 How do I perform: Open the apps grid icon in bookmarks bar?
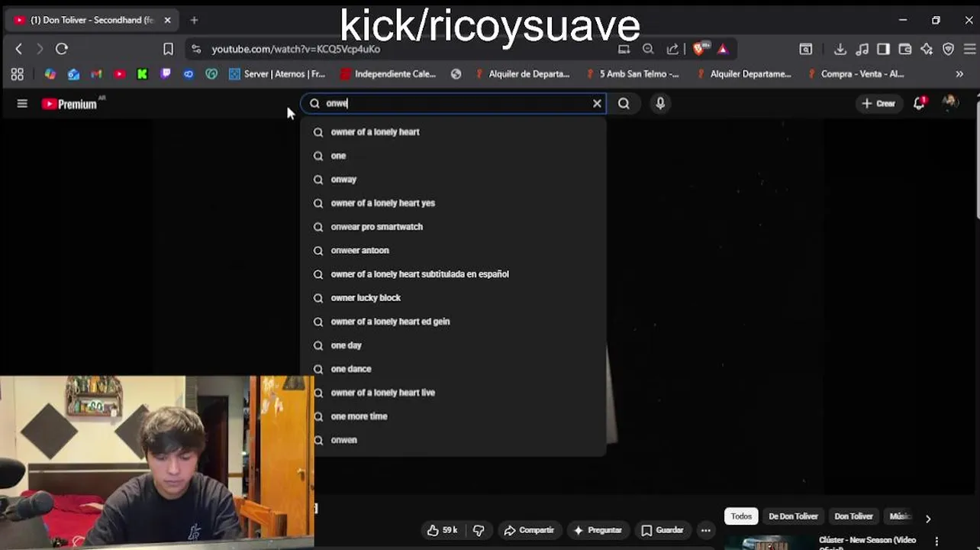click(x=18, y=74)
